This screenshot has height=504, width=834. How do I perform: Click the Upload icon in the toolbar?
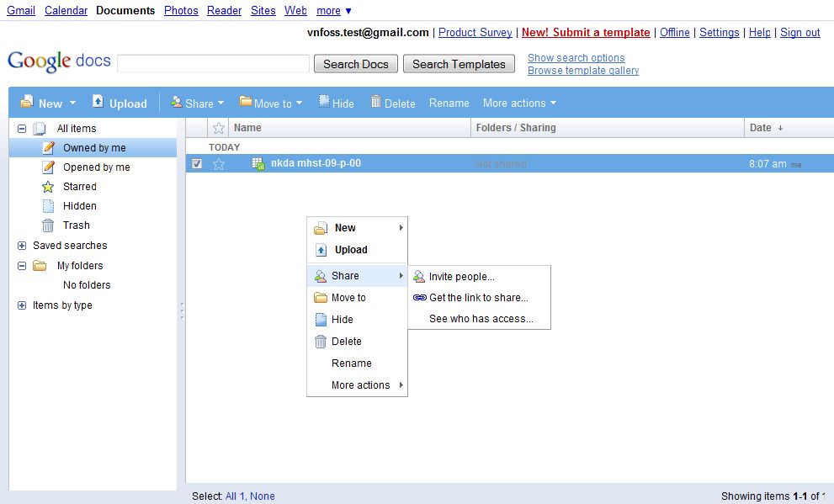[x=98, y=103]
